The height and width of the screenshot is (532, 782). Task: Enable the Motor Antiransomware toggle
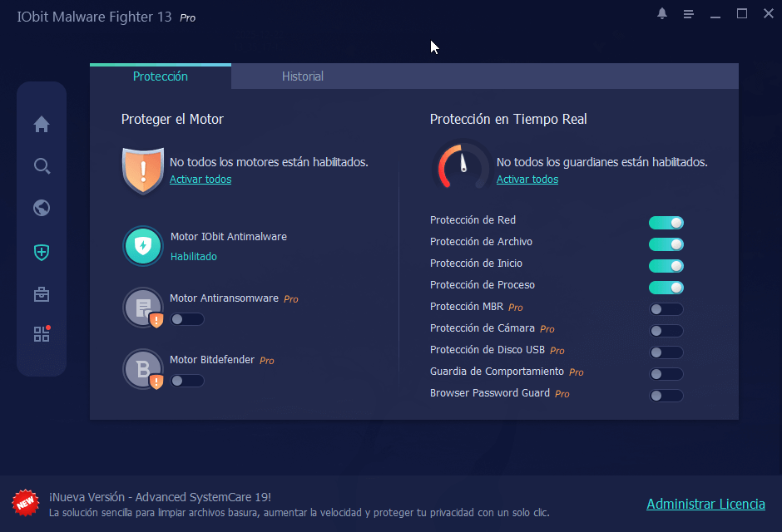click(x=187, y=319)
